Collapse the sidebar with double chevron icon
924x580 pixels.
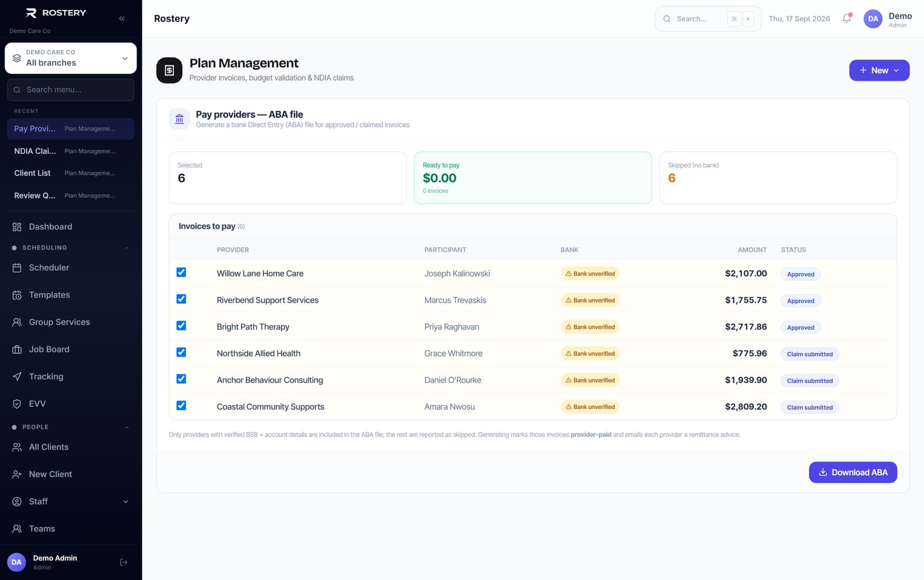[122, 18]
